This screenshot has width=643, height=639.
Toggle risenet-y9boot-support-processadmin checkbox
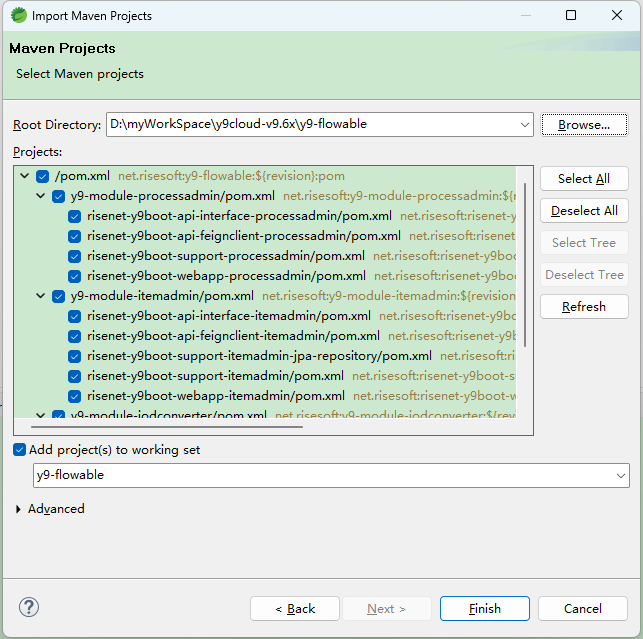coord(75,256)
